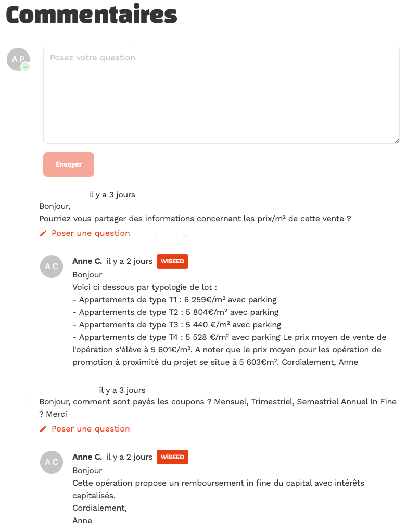Image resolution: width=407 pixels, height=532 pixels.
Task: Click the pencil icon under the prix/m² question
Action: coord(43,233)
